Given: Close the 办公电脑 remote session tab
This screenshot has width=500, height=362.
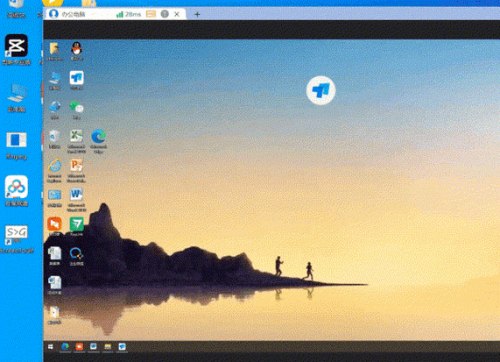Looking at the screenshot, I should coord(177,14).
